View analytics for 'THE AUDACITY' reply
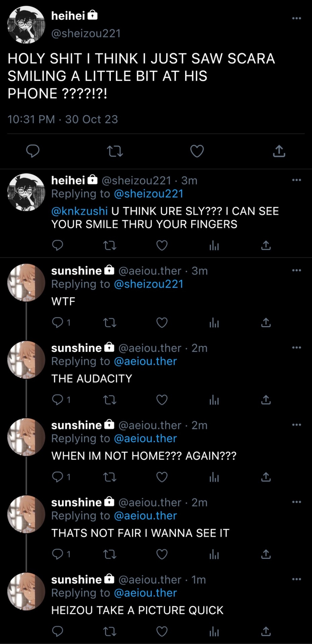The image size is (312, 644). 214,400
